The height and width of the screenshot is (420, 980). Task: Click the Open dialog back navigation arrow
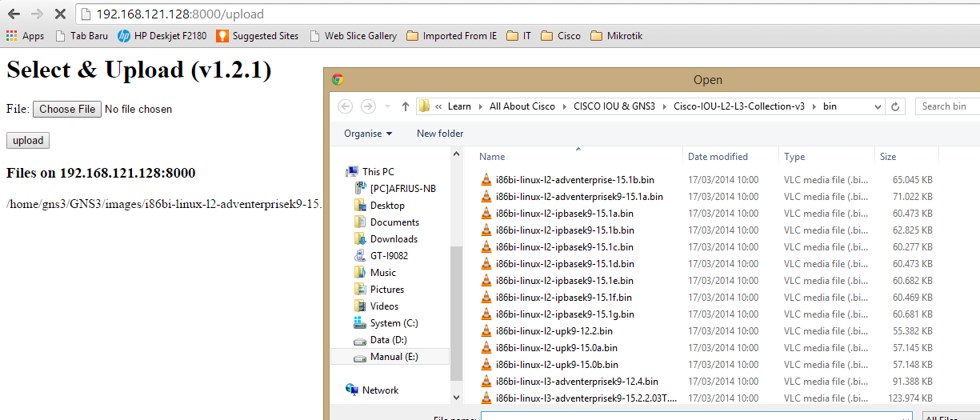click(x=346, y=106)
